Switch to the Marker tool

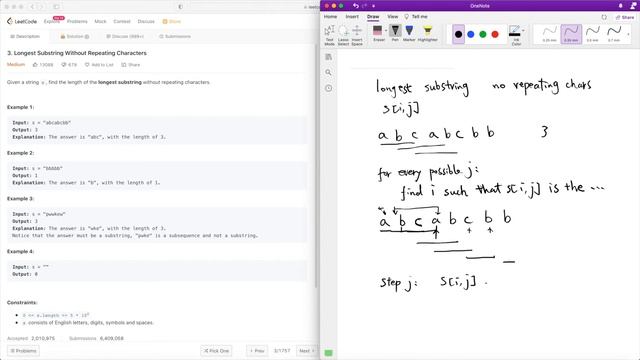(x=409, y=33)
